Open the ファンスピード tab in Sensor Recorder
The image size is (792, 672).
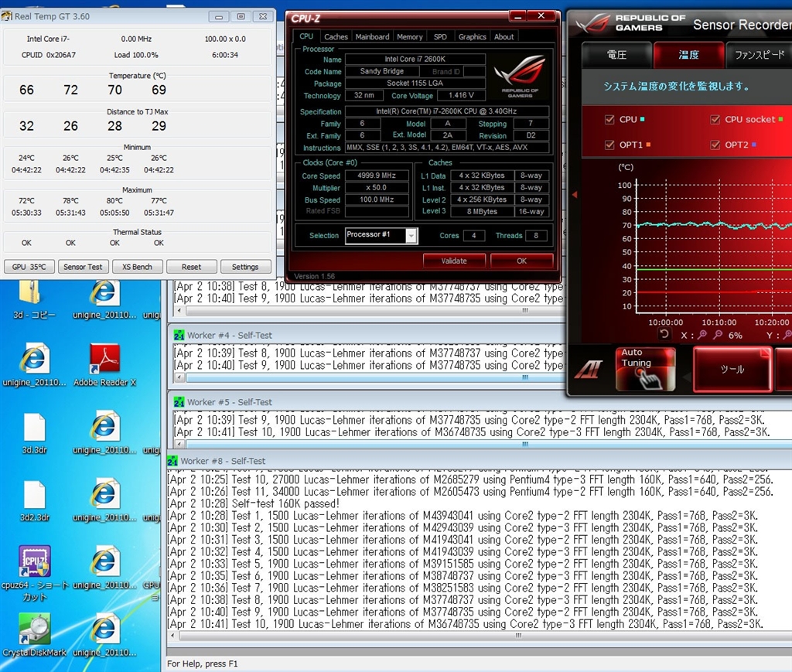[x=760, y=55]
